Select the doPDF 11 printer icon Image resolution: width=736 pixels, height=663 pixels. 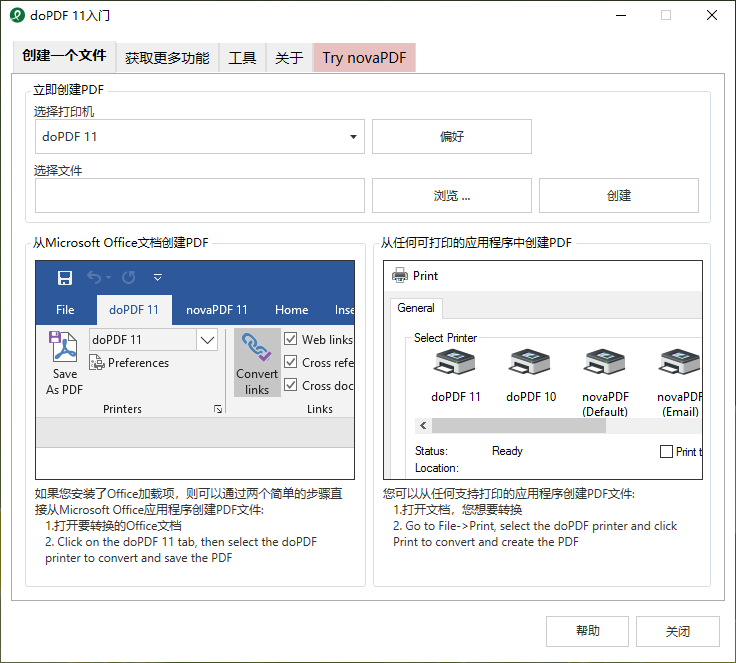(x=454, y=362)
